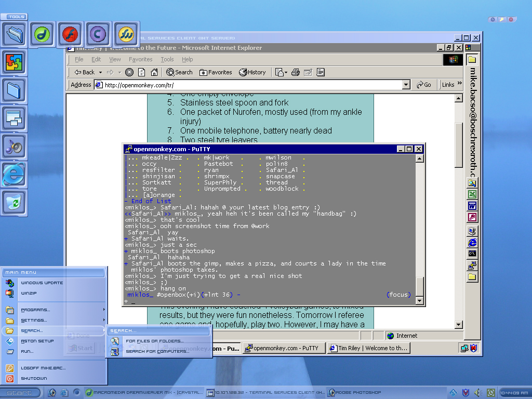The width and height of the screenshot is (532, 399).
Task: Click the Start button on the taskbar
Action: click(20, 393)
